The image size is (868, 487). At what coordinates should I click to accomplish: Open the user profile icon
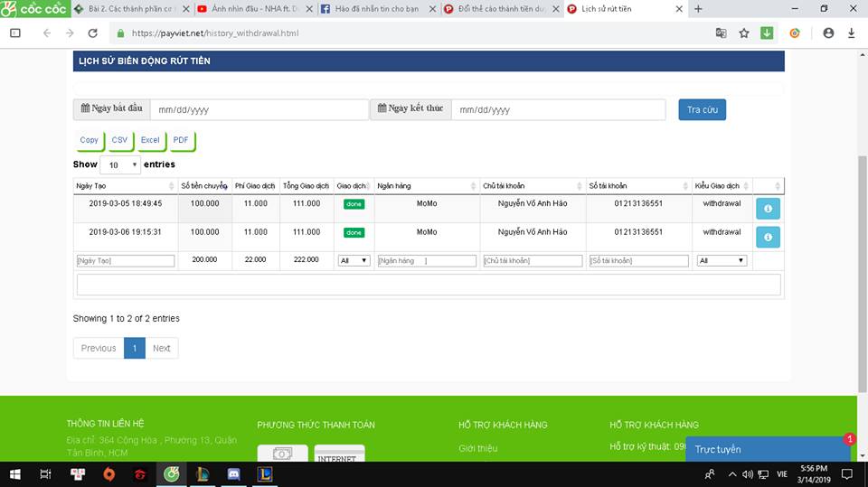click(828, 33)
